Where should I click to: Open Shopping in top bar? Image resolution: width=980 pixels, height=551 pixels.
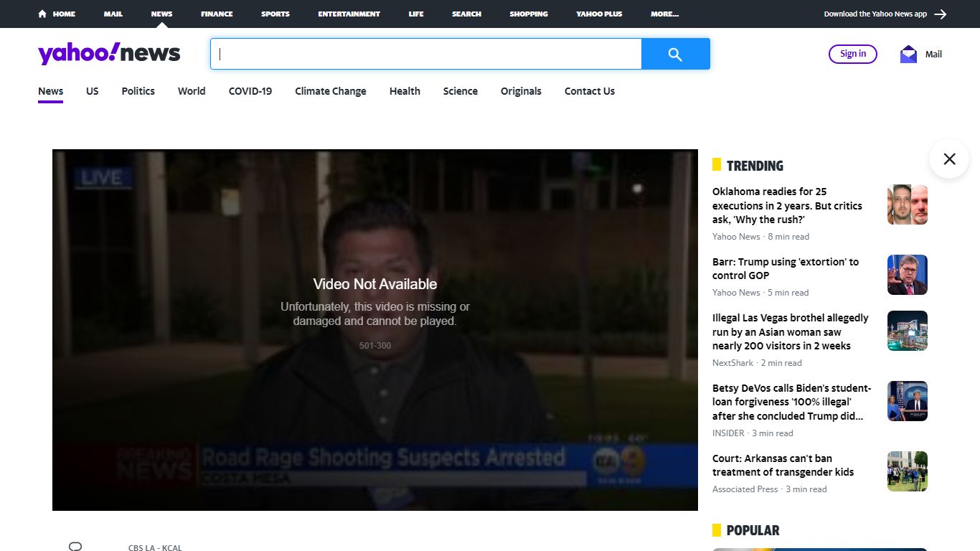(x=529, y=14)
